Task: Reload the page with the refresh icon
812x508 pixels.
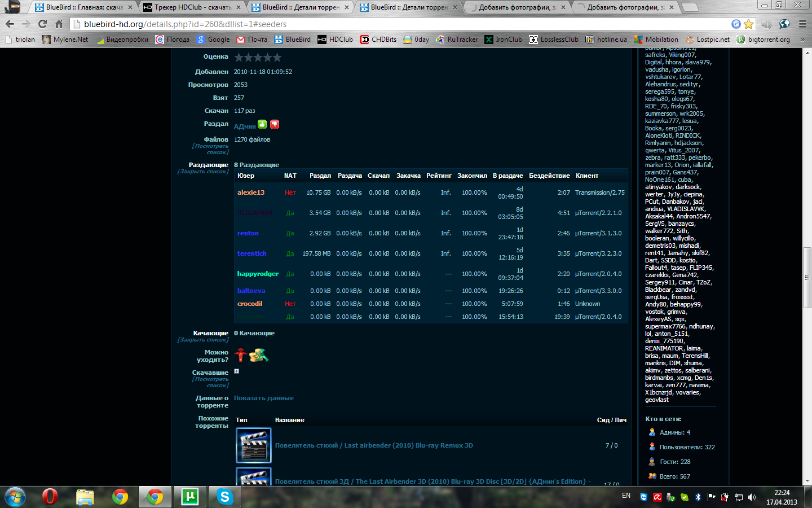Action: (x=42, y=24)
